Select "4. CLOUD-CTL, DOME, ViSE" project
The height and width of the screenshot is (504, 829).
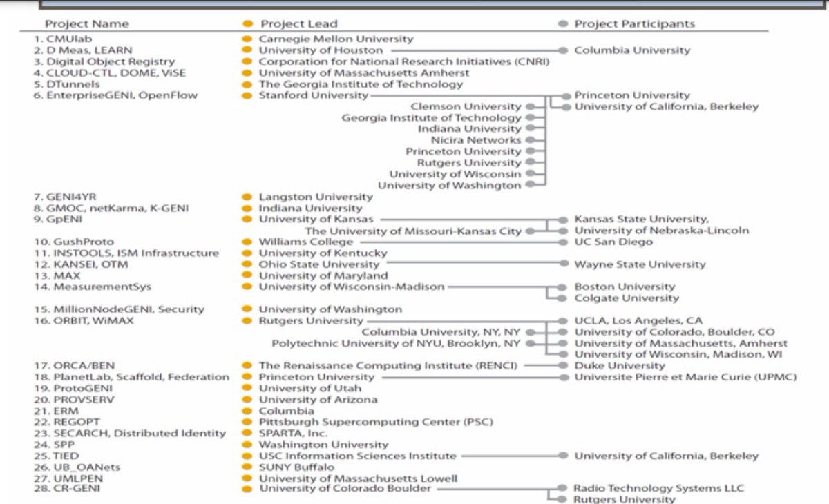click(x=109, y=72)
